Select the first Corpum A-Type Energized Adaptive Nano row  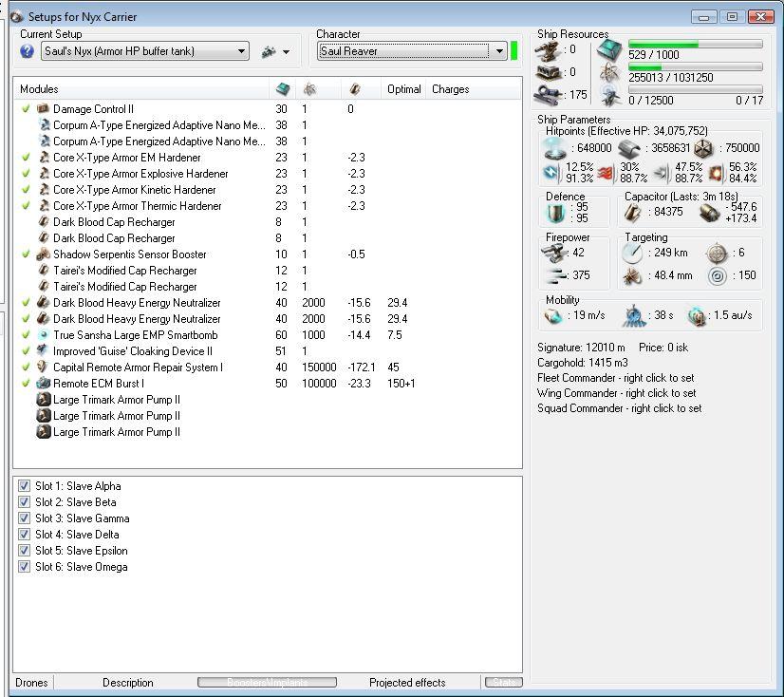(x=268, y=125)
